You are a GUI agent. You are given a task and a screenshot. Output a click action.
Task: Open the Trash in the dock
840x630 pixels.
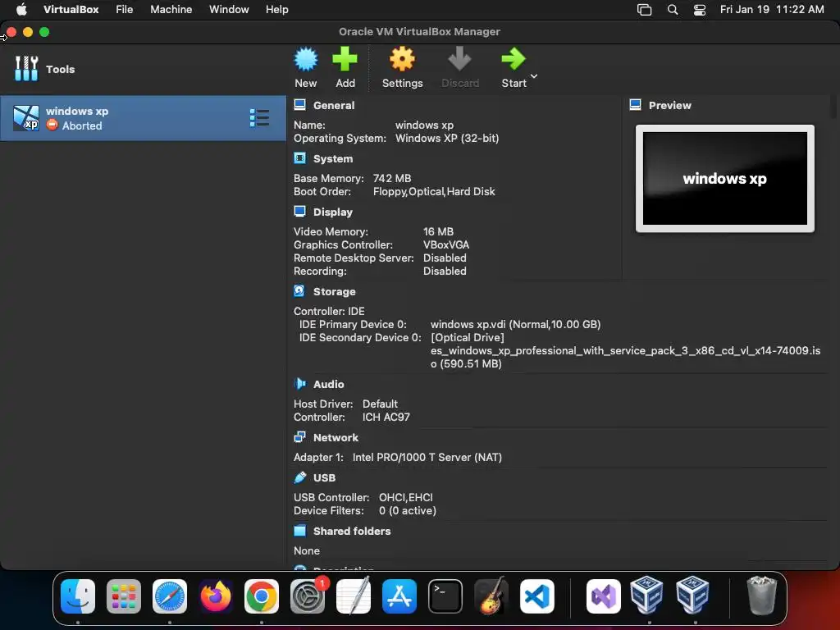(761, 596)
